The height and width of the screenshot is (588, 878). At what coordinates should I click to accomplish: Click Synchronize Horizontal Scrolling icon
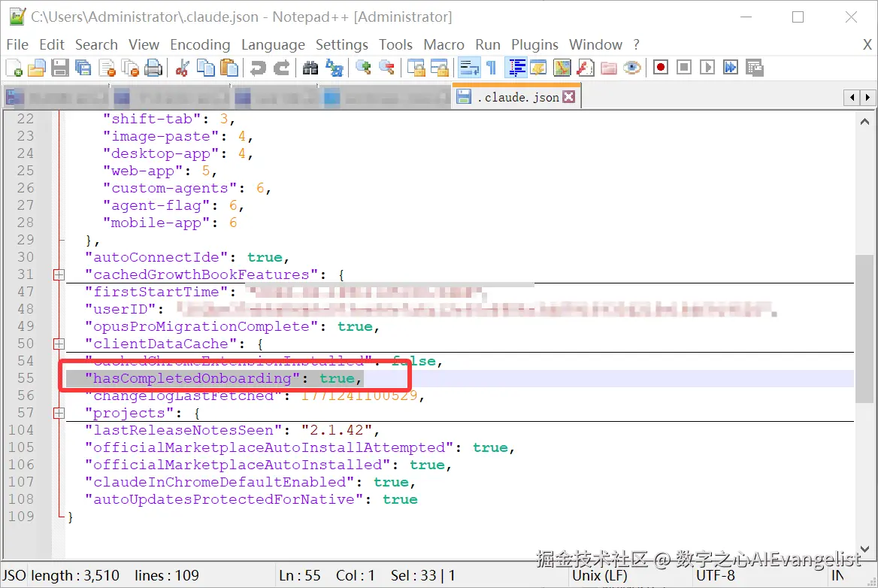[440, 68]
